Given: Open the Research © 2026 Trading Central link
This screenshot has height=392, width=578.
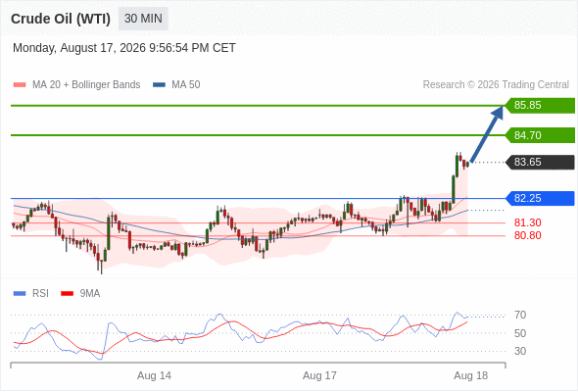Looking at the screenshot, I should (496, 85).
